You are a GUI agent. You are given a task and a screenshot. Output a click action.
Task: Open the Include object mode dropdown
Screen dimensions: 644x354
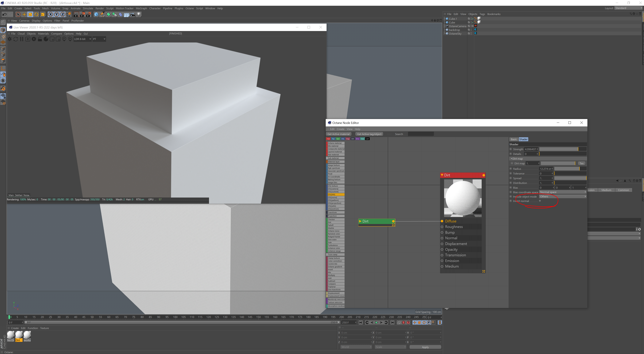pyautogui.click(x=562, y=197)
